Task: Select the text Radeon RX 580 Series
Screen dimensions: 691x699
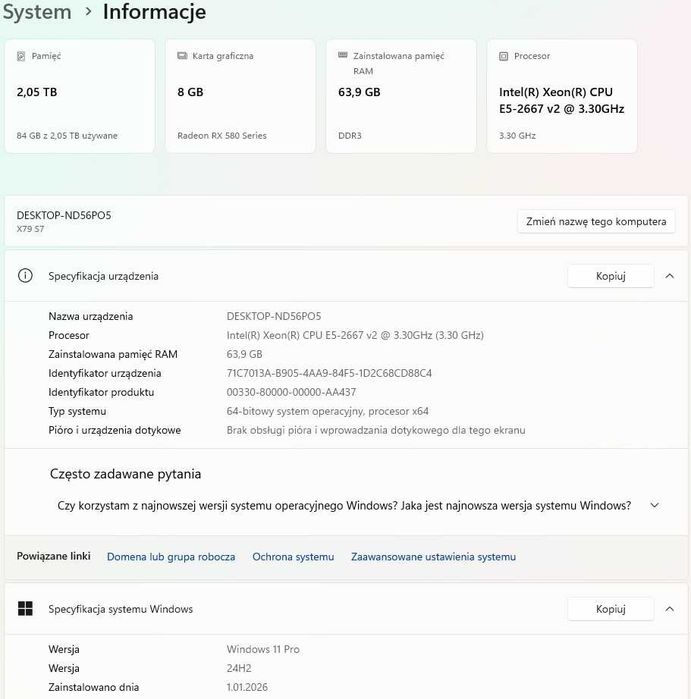Action: 222,136
